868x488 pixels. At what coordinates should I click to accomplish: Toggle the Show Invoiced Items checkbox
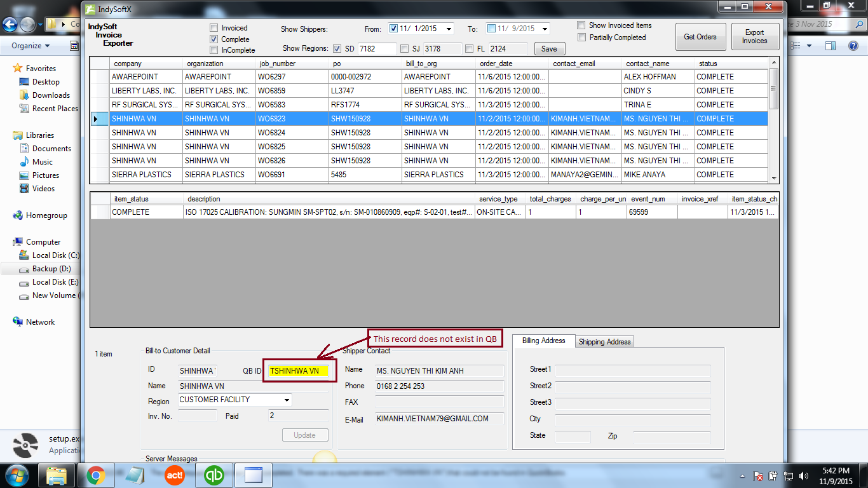pyautogui.click(x=581, y=25)
